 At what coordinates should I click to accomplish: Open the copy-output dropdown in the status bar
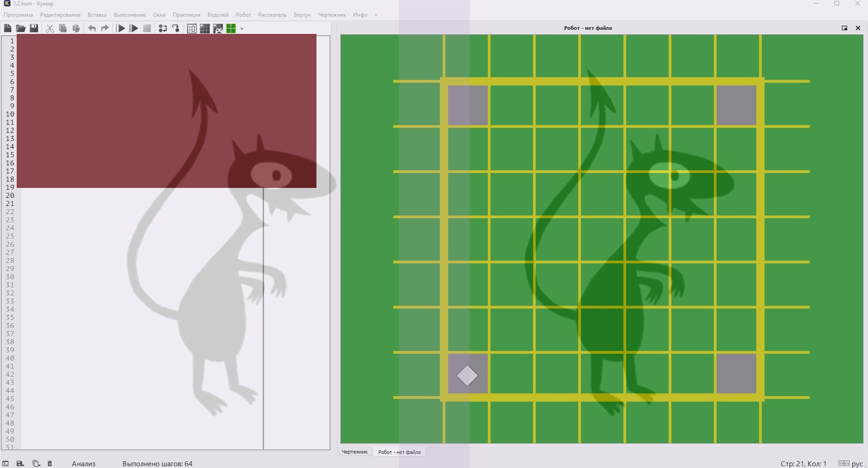point(37,463)
